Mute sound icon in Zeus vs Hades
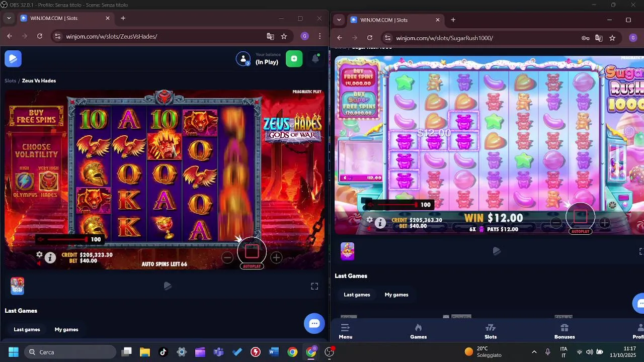Screen dimensions: 644x362 click(42, 239)
